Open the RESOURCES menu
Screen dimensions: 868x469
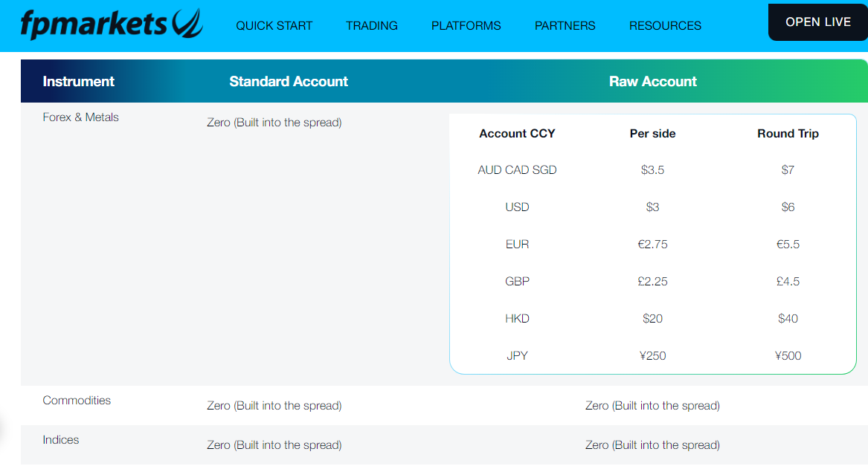pyautogui.click(x=664, y=25)
